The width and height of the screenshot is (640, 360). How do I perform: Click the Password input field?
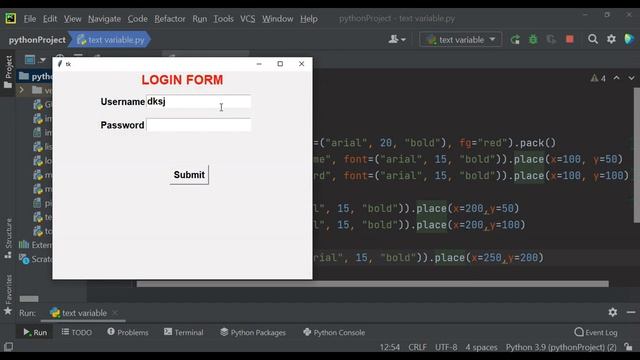198,125
